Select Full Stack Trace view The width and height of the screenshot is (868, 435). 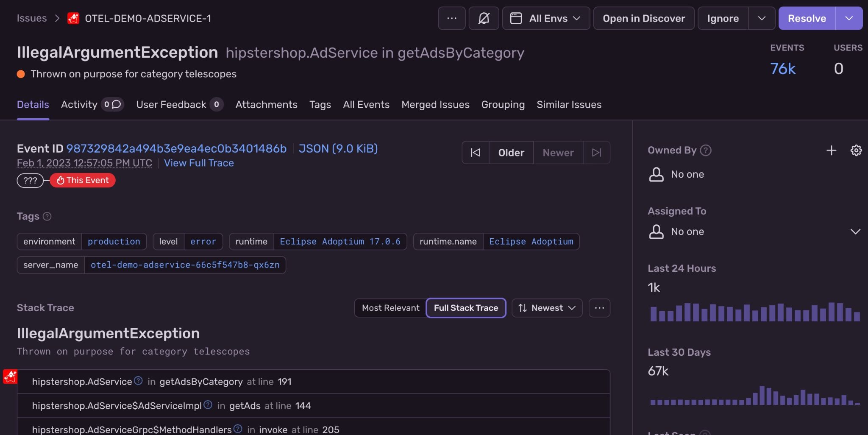466,308
